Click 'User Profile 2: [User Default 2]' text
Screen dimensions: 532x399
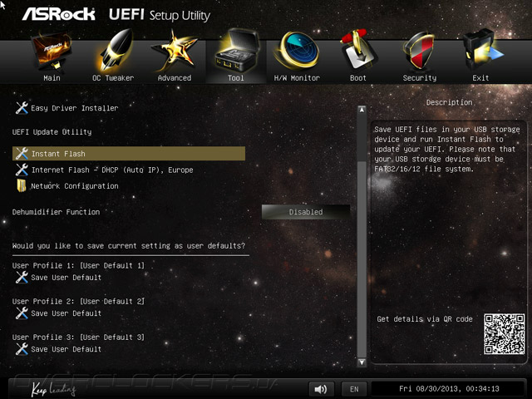click(78, 301)
